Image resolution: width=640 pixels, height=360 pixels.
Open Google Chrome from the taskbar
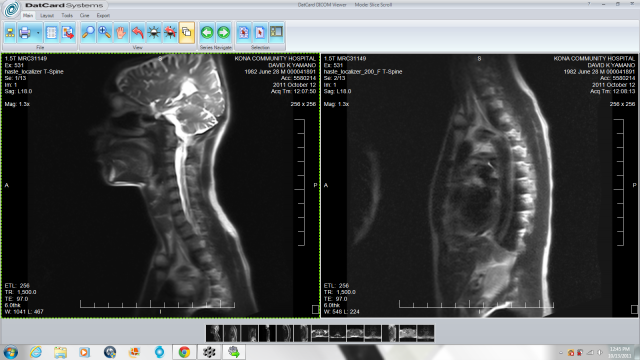(x=184, y=352)
